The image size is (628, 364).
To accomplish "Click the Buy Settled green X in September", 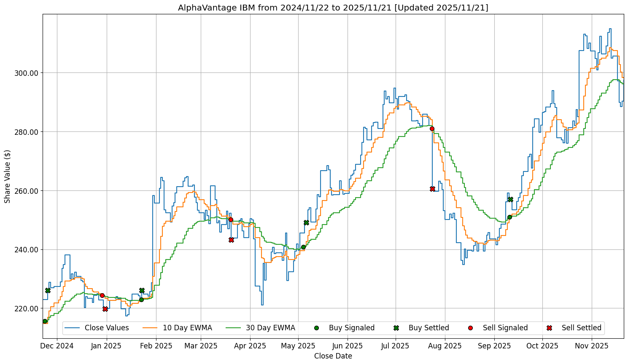I will (x=510, y=199).
